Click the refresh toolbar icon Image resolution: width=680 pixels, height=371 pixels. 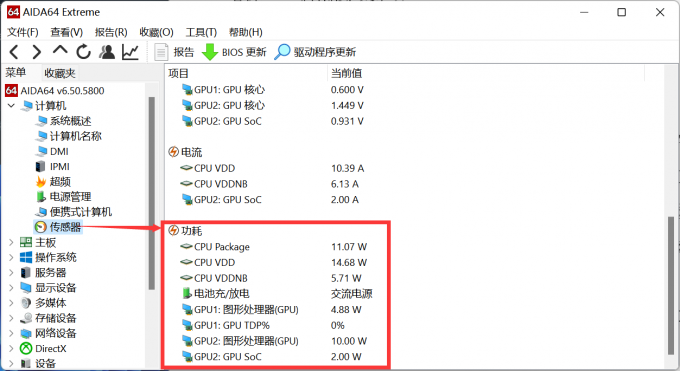[x=83, y=52]
